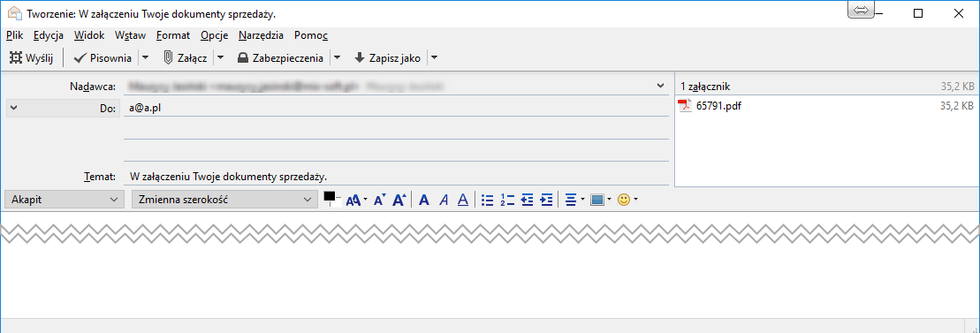Apply italic formatting with the slanted A icon

pyautogui.click(x=444, y=200)
